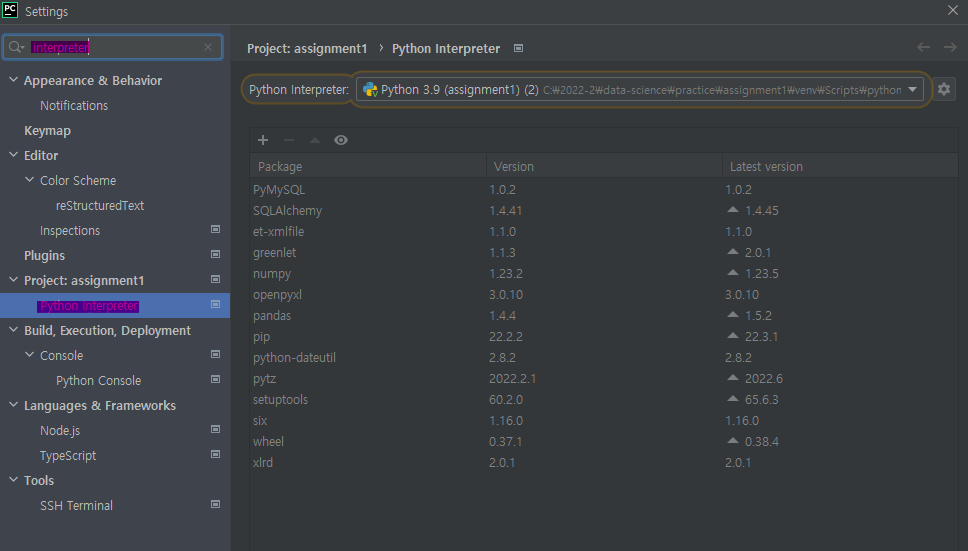This screenshot has width=968, height=551.
Task: Click inside the settings search field
Action: coord(113,47)
